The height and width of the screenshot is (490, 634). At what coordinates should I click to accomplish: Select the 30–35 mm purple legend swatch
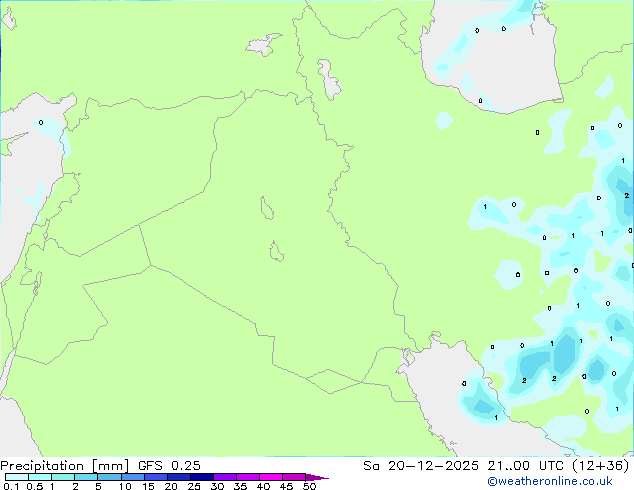click(225, 477)
